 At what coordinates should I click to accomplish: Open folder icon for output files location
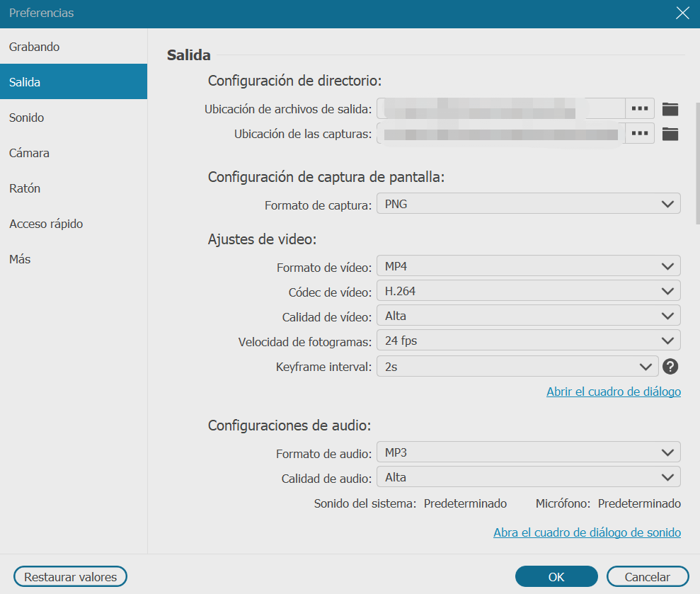[x=670, y=109]
